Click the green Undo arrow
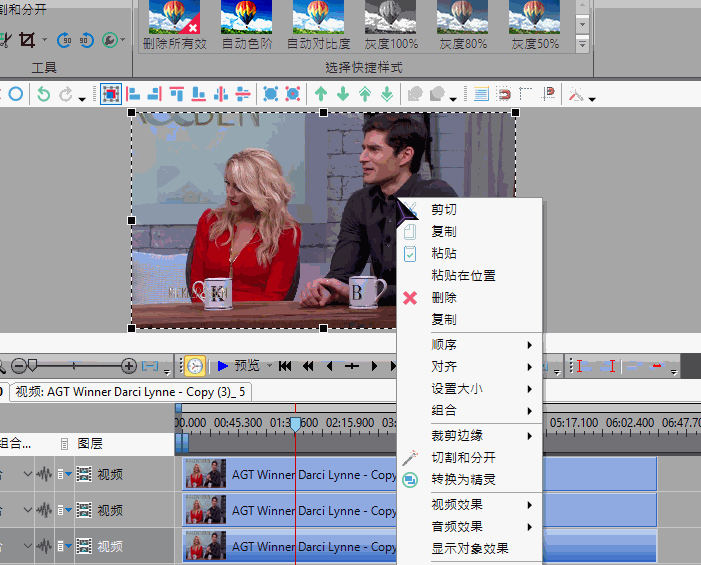Screen dimensions: 701x565 tap(43, 94)
